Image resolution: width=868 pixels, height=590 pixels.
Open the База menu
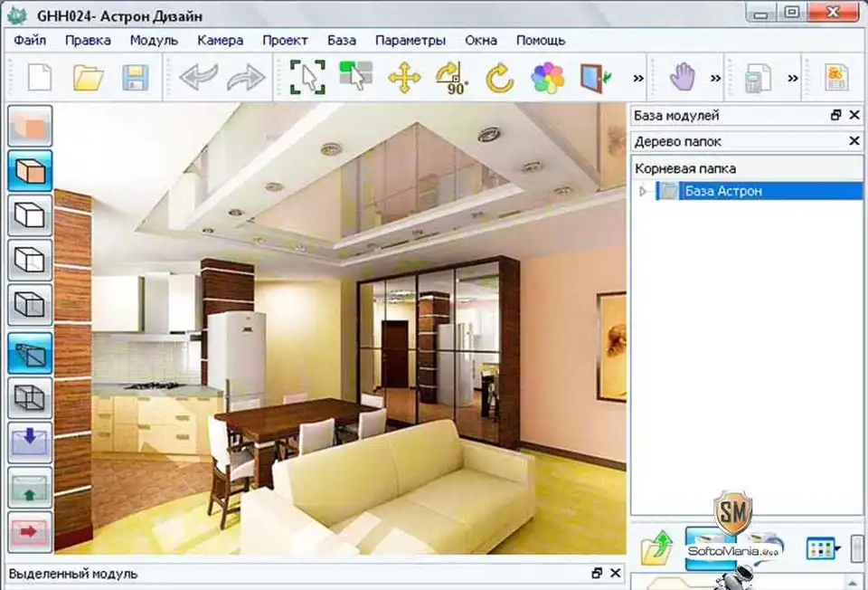[342, 41]
